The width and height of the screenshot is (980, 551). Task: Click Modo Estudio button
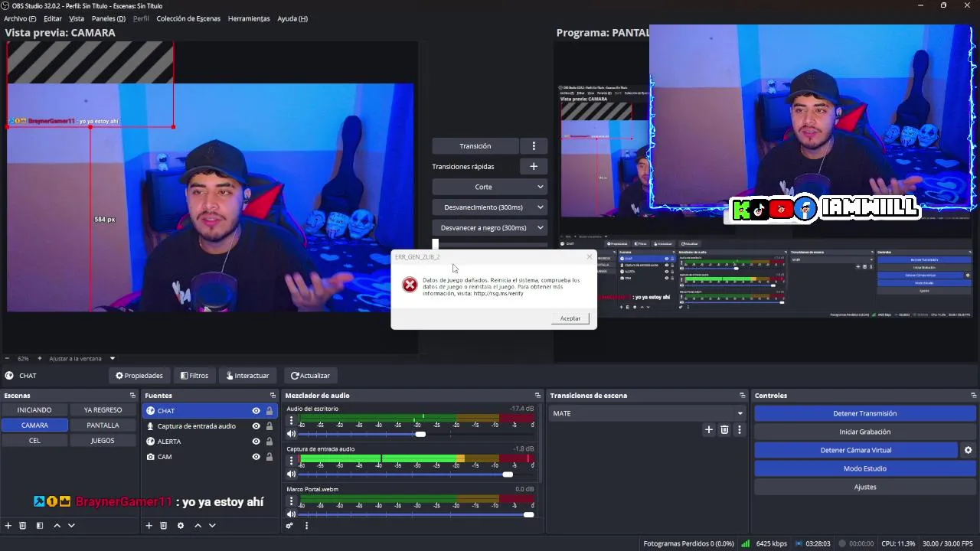pos(864,468)
